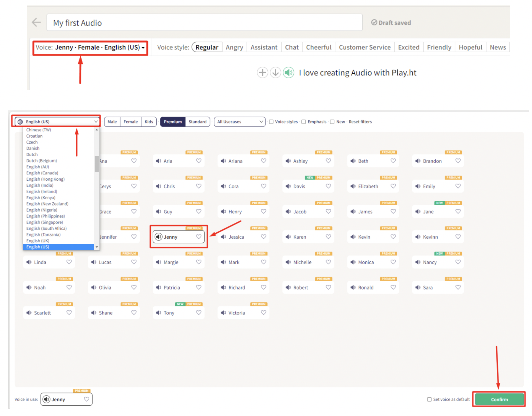Play the sentence with the green speaker icon

pos(288,73)
